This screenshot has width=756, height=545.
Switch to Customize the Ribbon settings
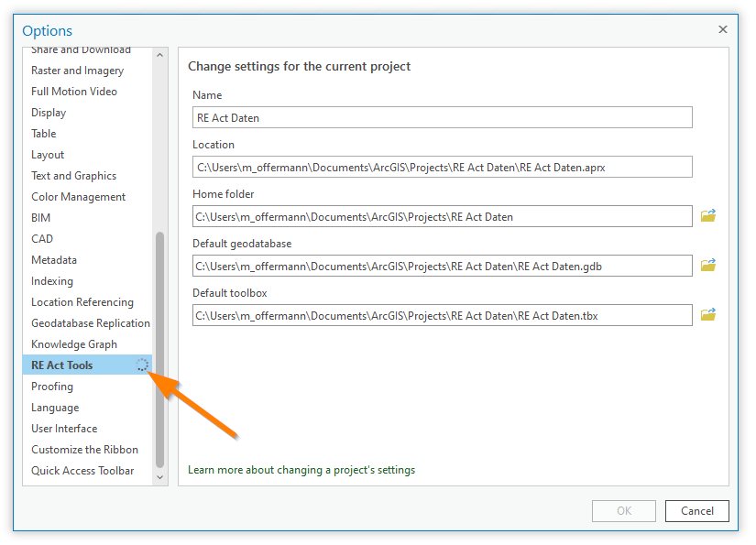point(84,450)
